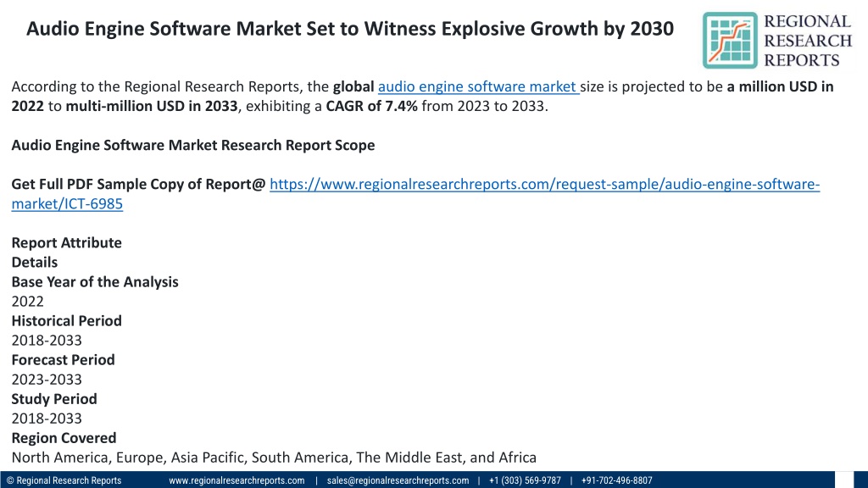Click footer phone number +1 (303) 569-9787
This screenshot has width=868, height=488.
click(525, 480)
